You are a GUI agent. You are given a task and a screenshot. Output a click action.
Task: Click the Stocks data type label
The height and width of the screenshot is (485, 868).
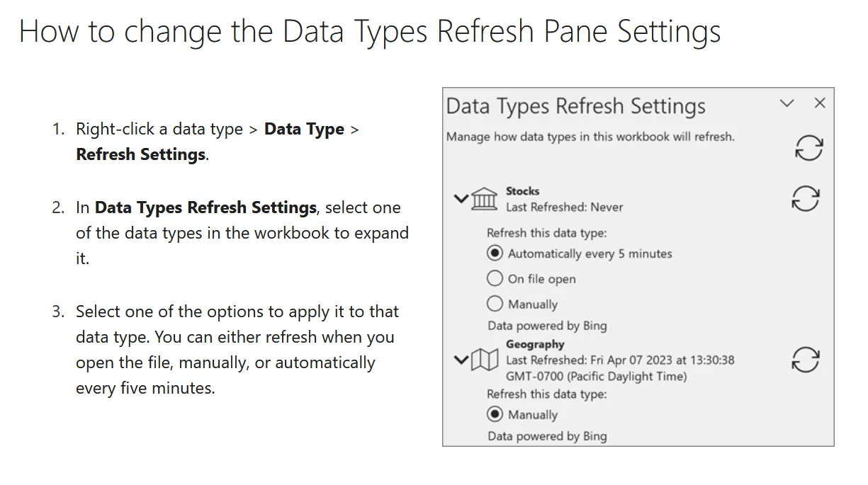522,191
